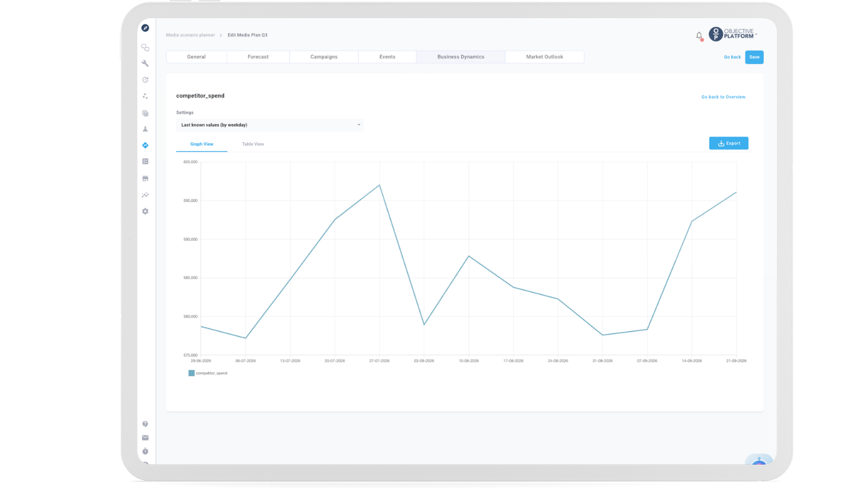Open the compass logo icon in sidebar
Viewport: 868px width, 488px height.
(145, 28)
